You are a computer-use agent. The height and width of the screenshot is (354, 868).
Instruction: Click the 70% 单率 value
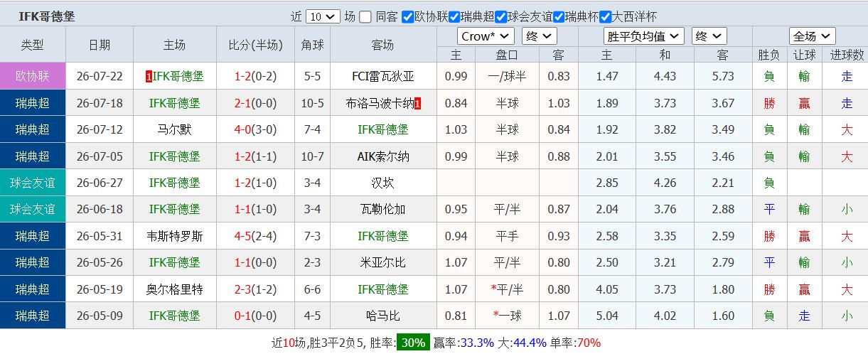(589, 343)
